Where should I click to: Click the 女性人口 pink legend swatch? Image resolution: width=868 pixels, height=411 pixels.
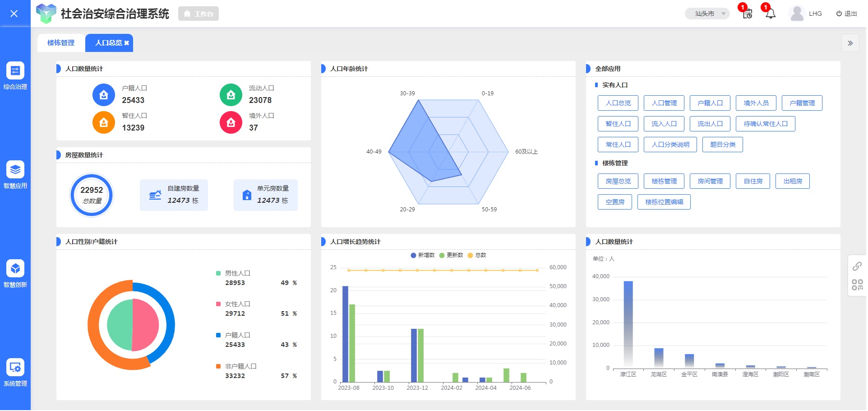(x=218, y=304)
